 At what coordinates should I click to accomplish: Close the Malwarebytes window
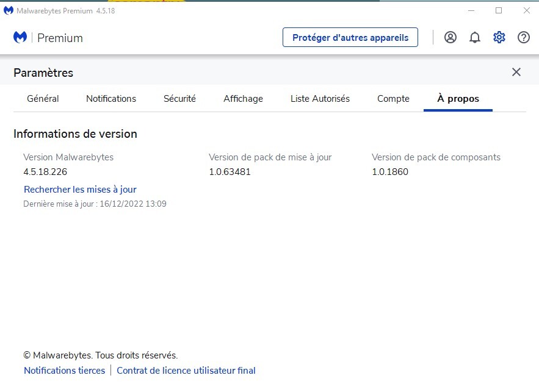point(526,10)
